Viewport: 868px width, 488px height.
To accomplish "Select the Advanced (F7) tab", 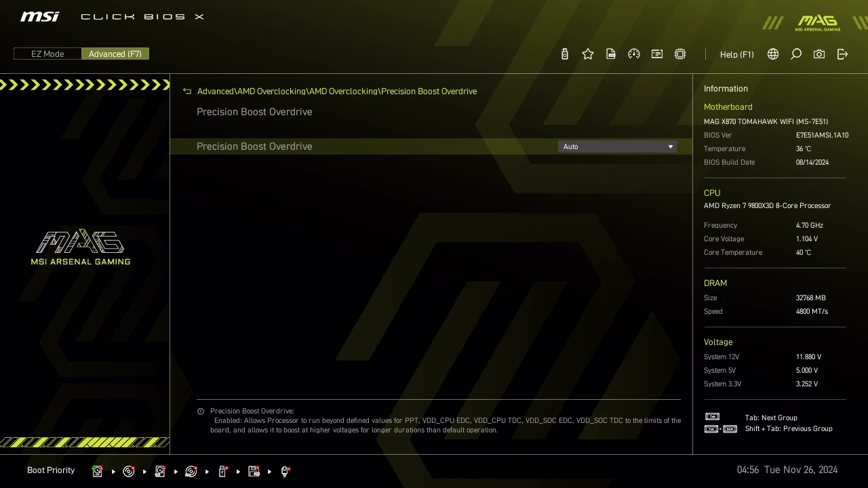I will 115,54.
